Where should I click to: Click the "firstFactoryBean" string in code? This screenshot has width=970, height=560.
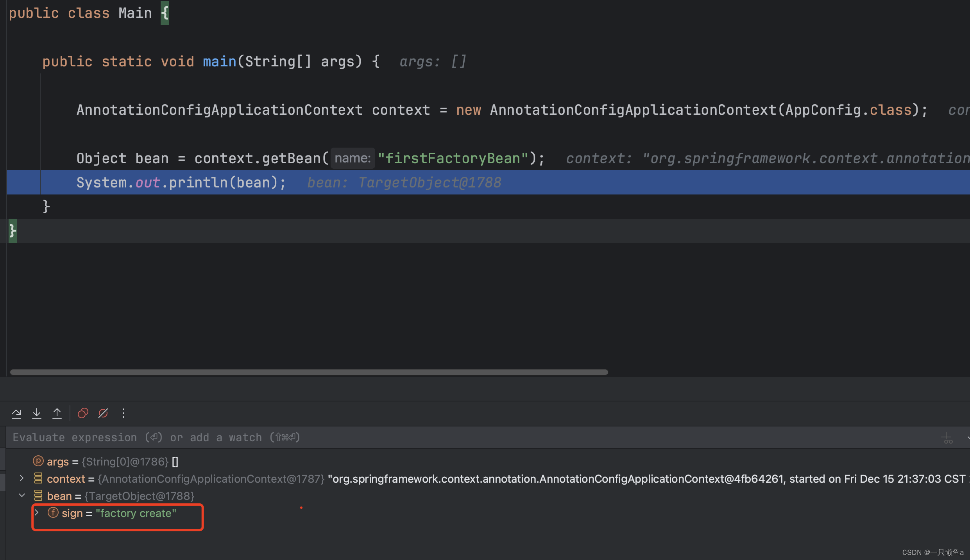pos(453,159)
